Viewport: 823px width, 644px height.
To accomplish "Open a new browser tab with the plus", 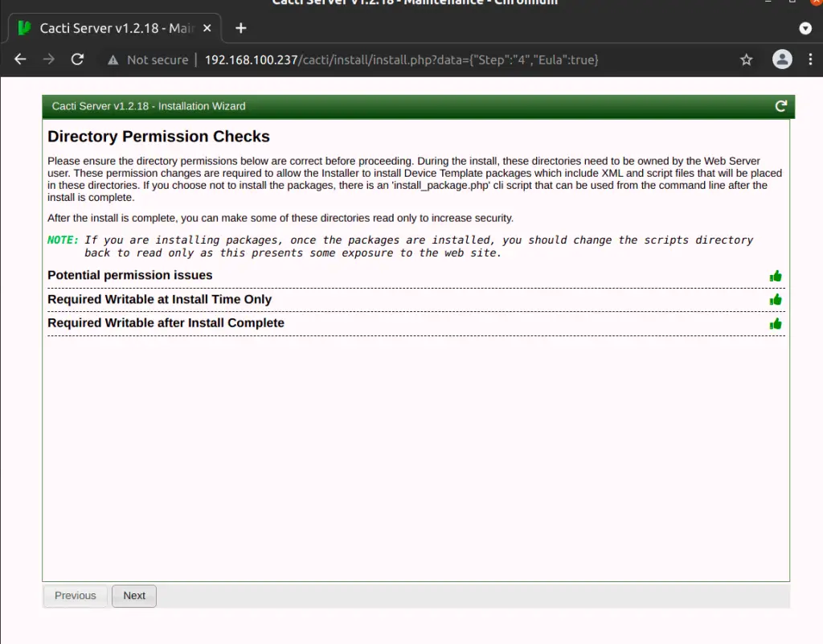I will [240, 27].
